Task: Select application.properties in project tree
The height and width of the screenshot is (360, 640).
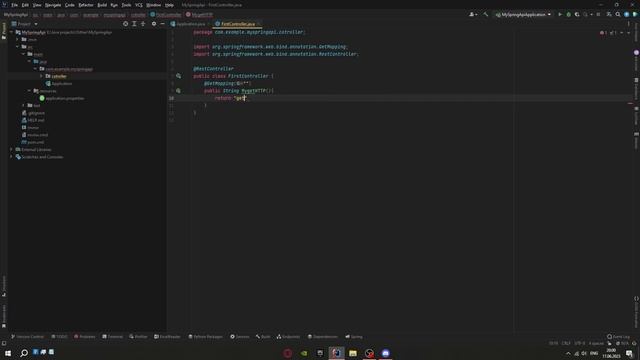Action: [62, 98]
